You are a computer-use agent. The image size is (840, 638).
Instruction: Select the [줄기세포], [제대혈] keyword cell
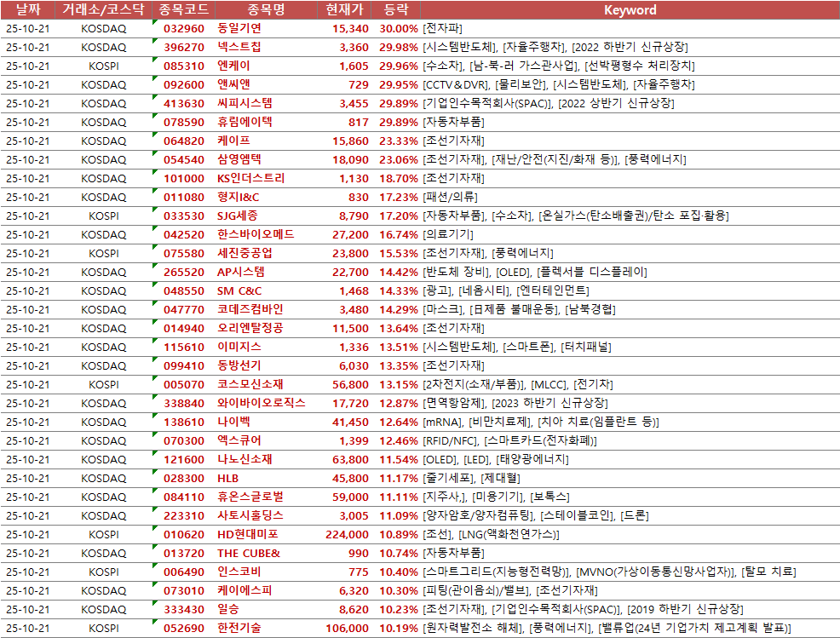(471, 479)
